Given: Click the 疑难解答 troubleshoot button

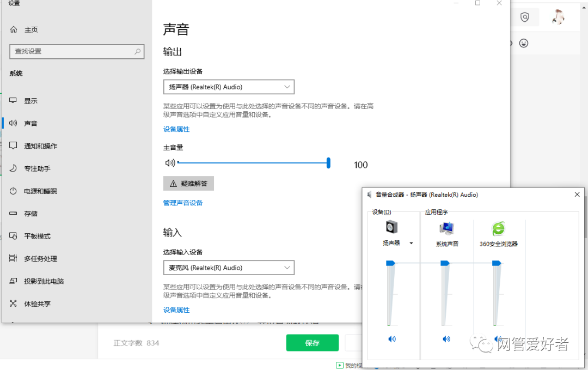Looking at the screenshot, I should tap(188, 184).
